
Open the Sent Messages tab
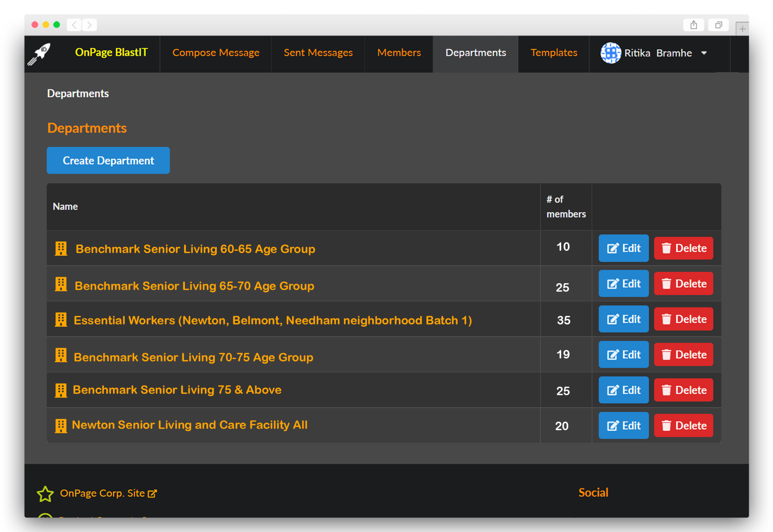point(318,53)
